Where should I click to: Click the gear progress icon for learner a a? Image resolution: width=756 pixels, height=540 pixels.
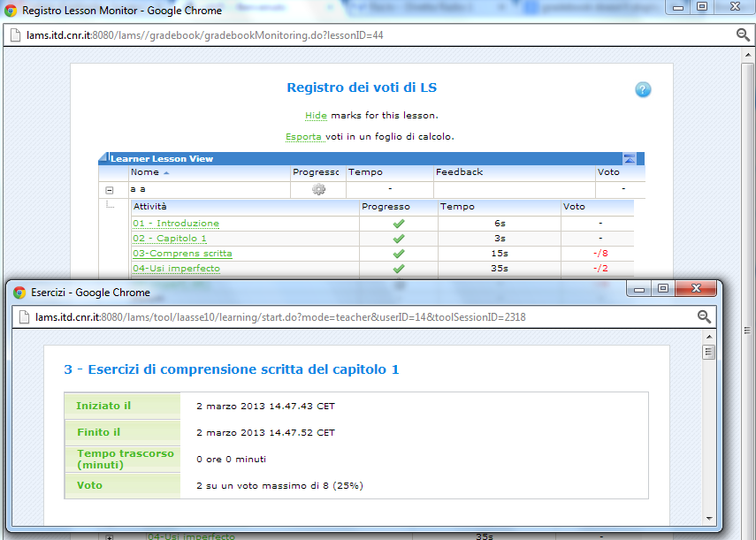pyautogui.click(x=318, y=189)
